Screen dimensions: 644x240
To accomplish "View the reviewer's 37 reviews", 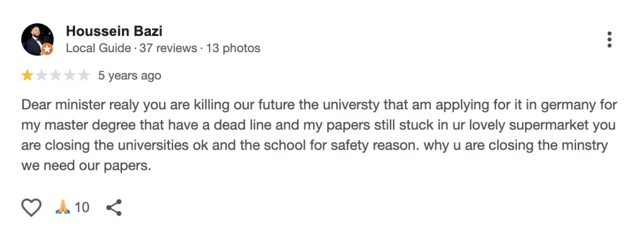I will coord(168,48).
